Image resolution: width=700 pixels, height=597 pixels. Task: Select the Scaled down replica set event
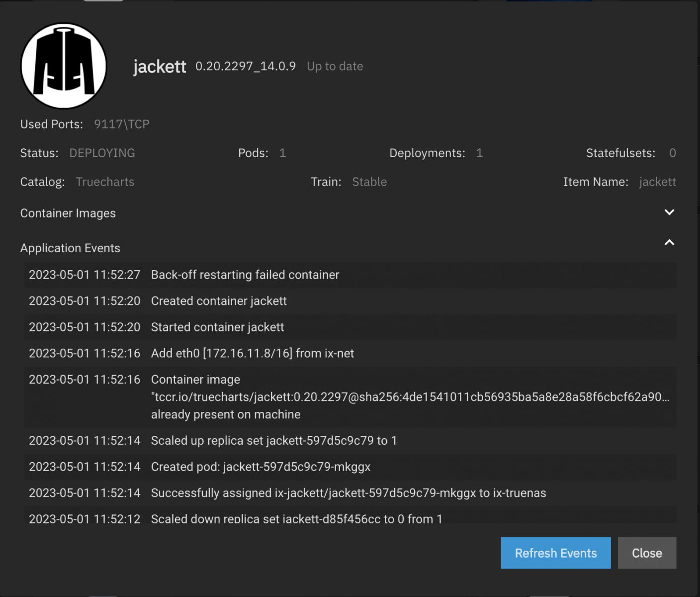350,515
